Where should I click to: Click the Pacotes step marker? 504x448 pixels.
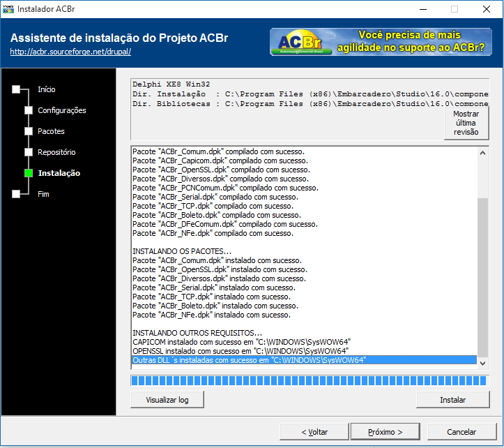(x=29, y=131)
